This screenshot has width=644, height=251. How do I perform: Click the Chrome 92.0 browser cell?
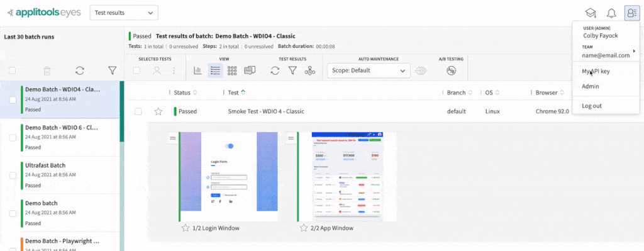552,111
